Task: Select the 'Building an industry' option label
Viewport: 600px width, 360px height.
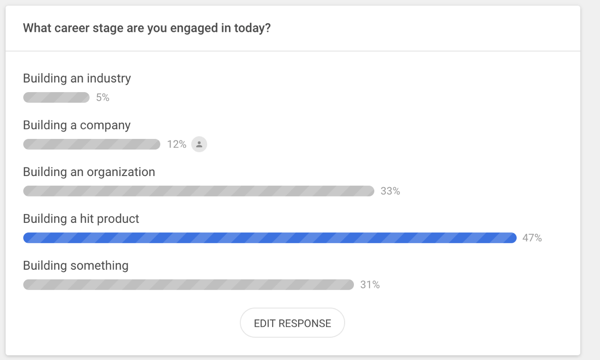Action: click(x=77, y=78)
